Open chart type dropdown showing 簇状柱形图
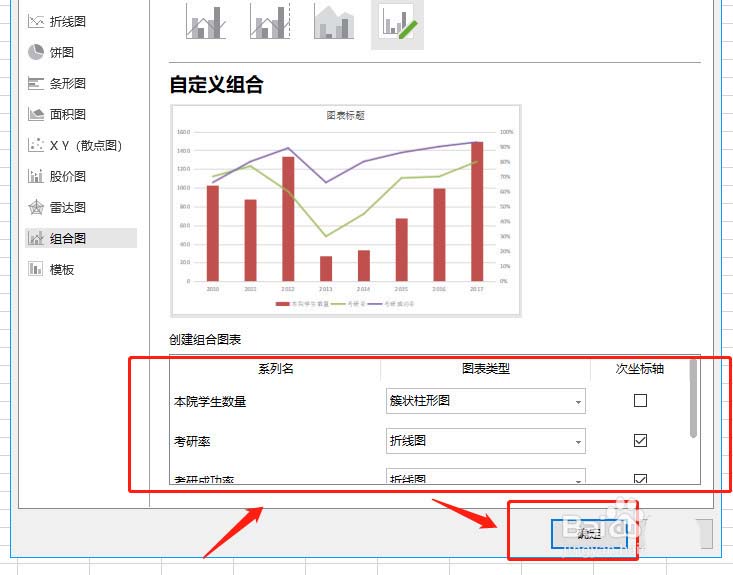 pyautogui.click(x=486, y=401)
